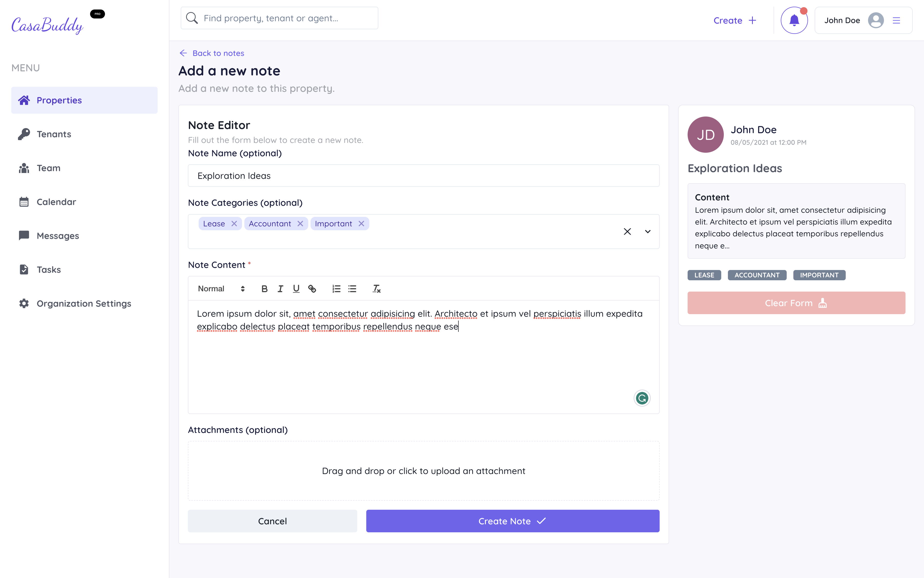This screenshot has width=924, height=578.
Task: Toggle underline formatting in note editor
Action: (x=296, y=289)
